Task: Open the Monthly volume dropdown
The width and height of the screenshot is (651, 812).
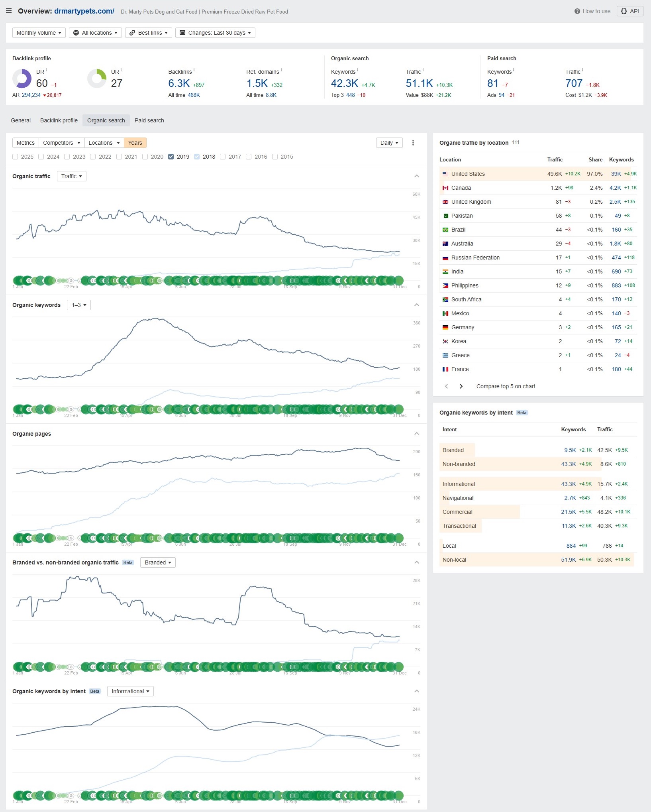Action: 39,33
